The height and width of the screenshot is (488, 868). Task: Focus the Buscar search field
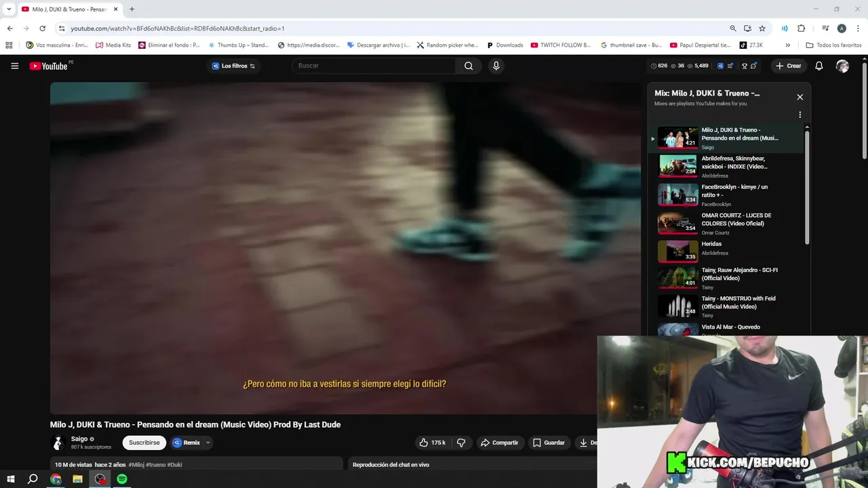click(x=374, y=66)
